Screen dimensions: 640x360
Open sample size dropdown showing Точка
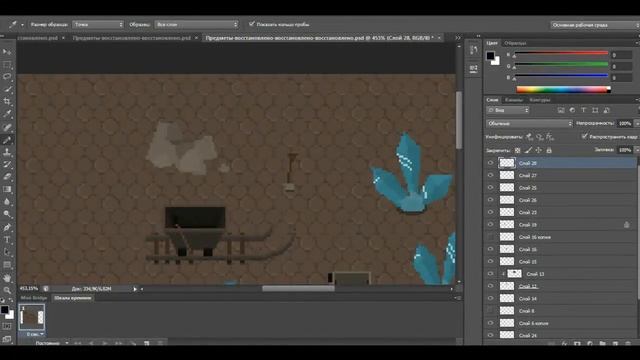[x=98, y=24]
